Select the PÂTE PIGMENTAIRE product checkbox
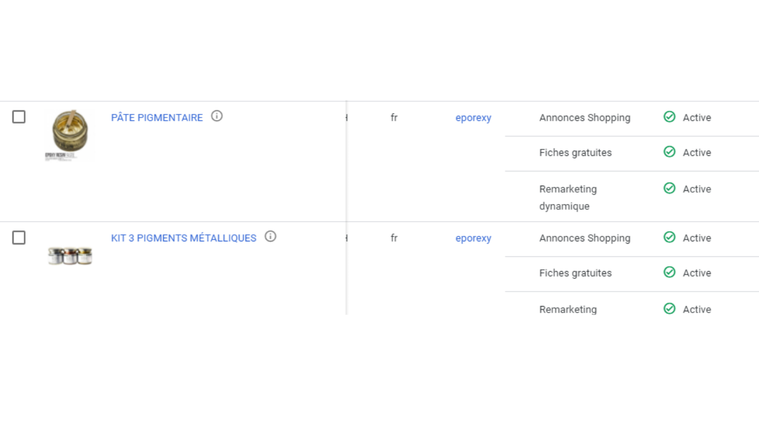Image resolution: width=759 pixels, height=427 pixels. point(19,117)
